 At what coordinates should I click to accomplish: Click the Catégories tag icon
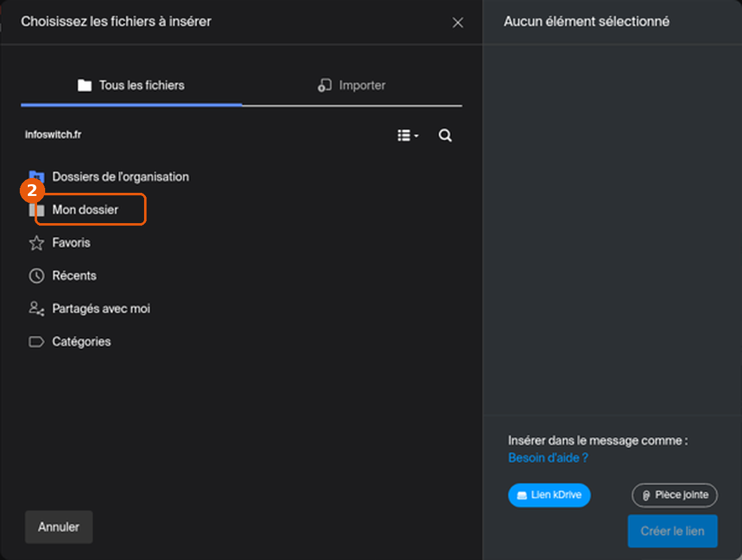coord(36,342)
